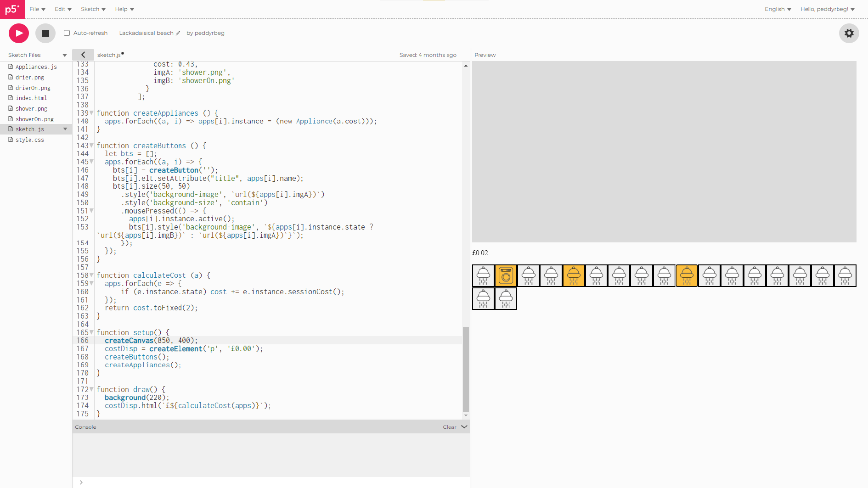Clear the console output
This screenshot has height=488, width=868.
click(449, 427)
